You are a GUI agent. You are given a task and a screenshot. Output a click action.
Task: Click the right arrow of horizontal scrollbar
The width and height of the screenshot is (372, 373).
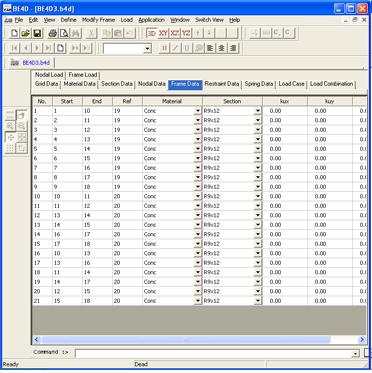point(362,340)
